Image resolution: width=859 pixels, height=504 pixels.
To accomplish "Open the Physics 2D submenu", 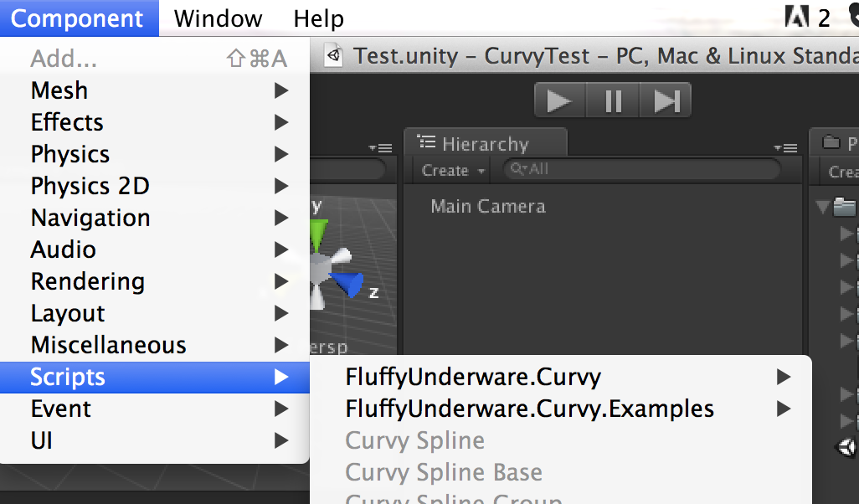I will [155, 186].
